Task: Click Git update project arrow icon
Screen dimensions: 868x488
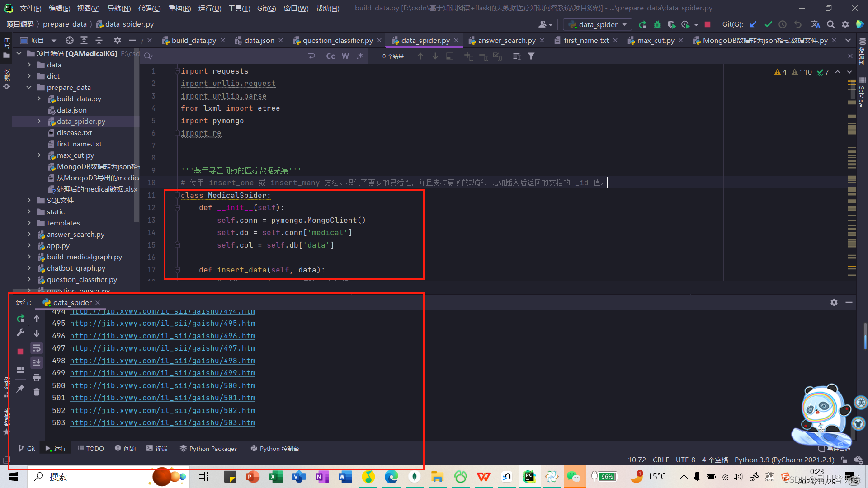Action: point(753,24)
